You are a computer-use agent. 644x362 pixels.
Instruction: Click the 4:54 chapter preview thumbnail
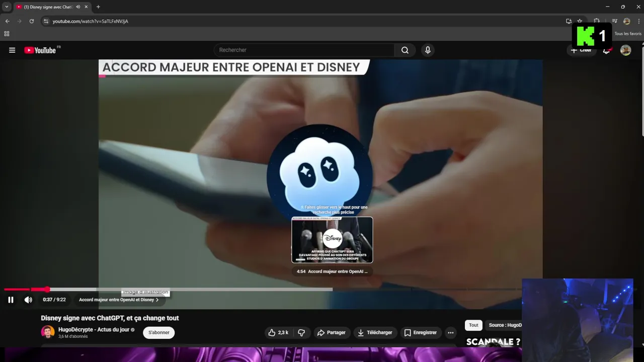pos(332,240)
